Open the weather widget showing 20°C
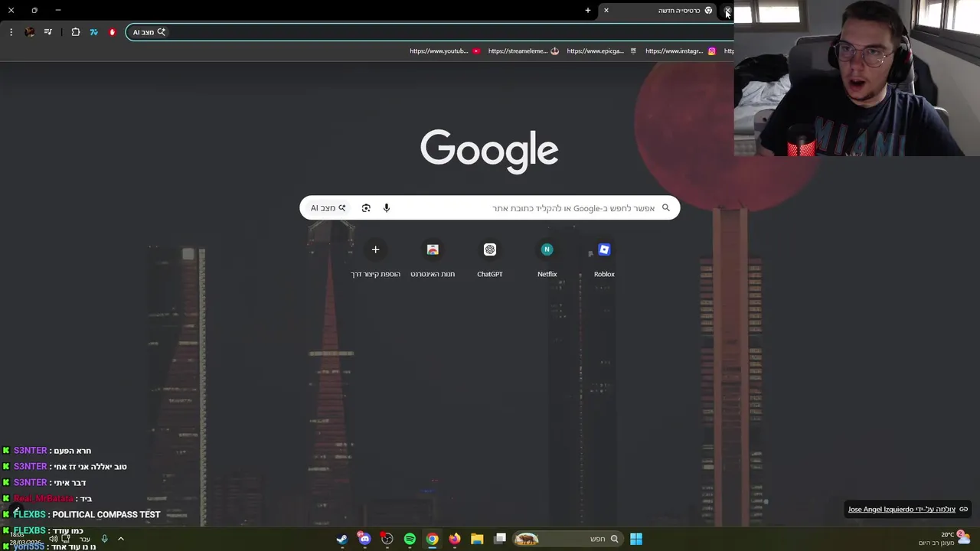Viewport: 980px width, 551px height. tap(944, 539)
